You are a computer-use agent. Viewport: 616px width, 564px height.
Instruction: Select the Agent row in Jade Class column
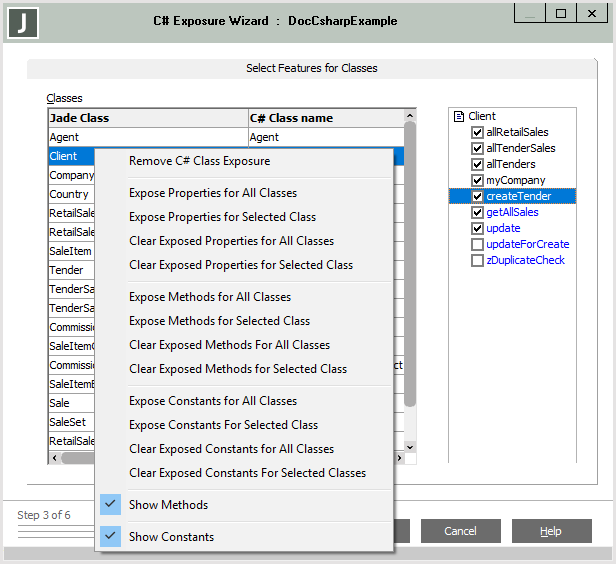click(x=148, y=137)
